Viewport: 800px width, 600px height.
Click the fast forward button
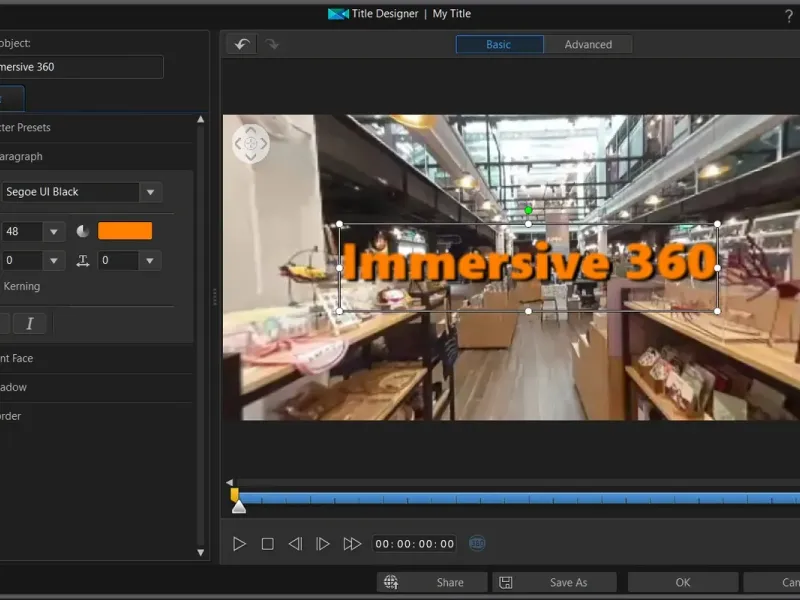(352, 544)
